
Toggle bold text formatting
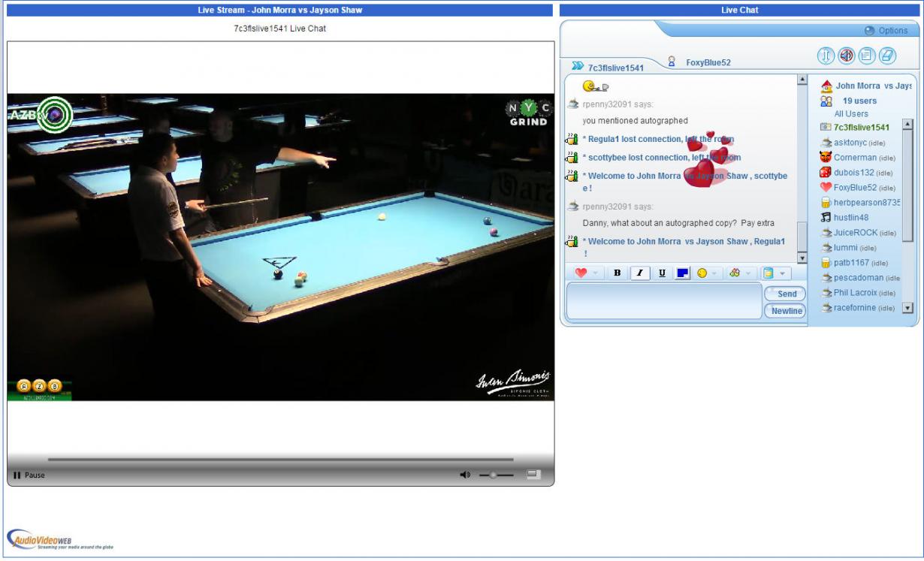617,273
